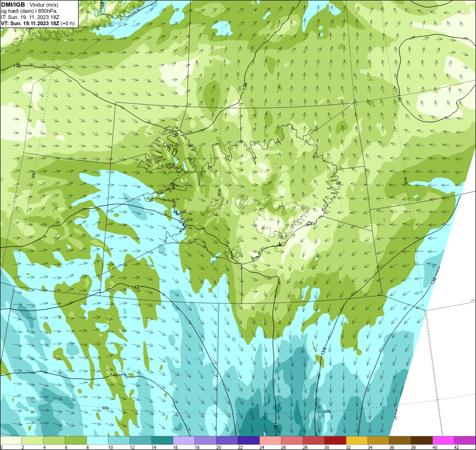
Task: Click the "(+0 h)" forecast offset text
Action: point(68,23)
